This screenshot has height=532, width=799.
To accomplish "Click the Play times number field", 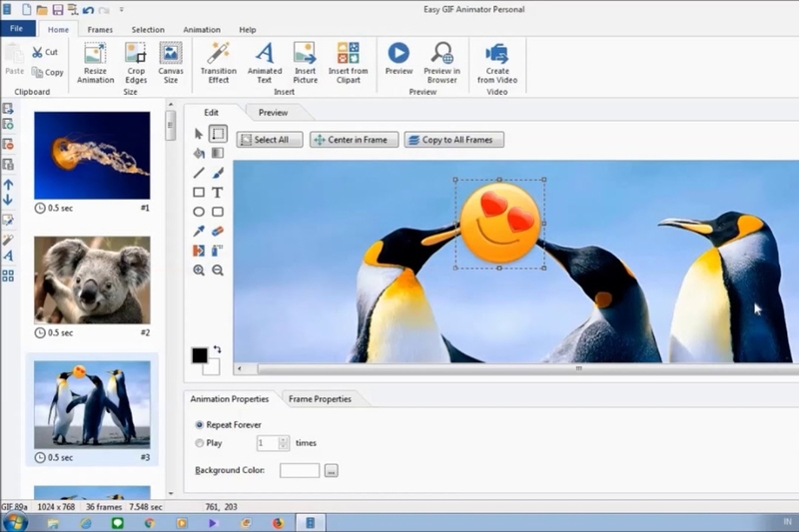I will coord(268,443).
